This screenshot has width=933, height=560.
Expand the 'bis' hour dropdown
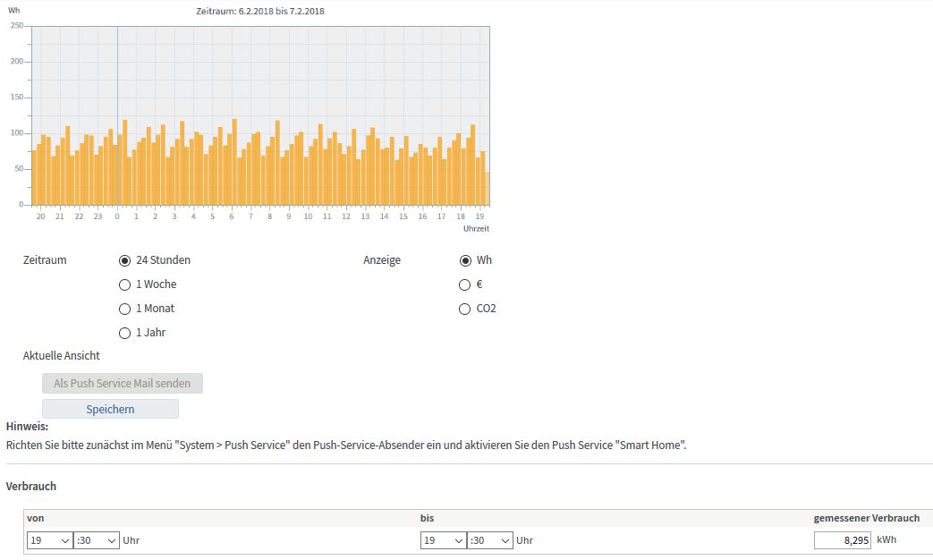(x=443, y=540)
